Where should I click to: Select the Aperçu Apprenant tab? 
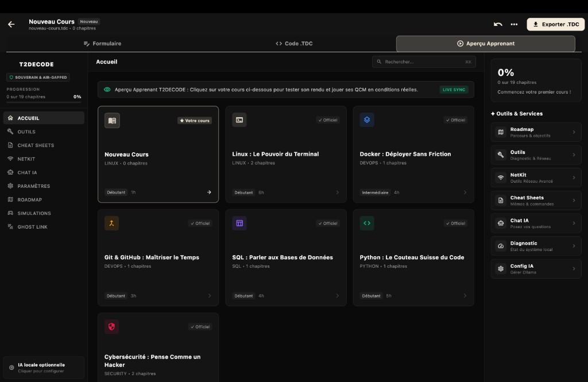click(x=486, y=44)
